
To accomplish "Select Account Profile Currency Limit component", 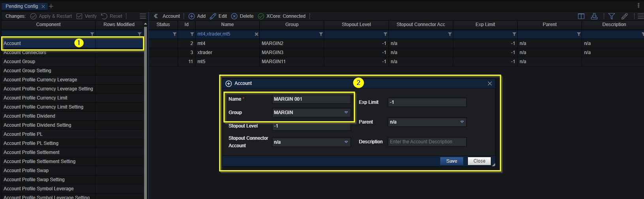I will 71,98.
